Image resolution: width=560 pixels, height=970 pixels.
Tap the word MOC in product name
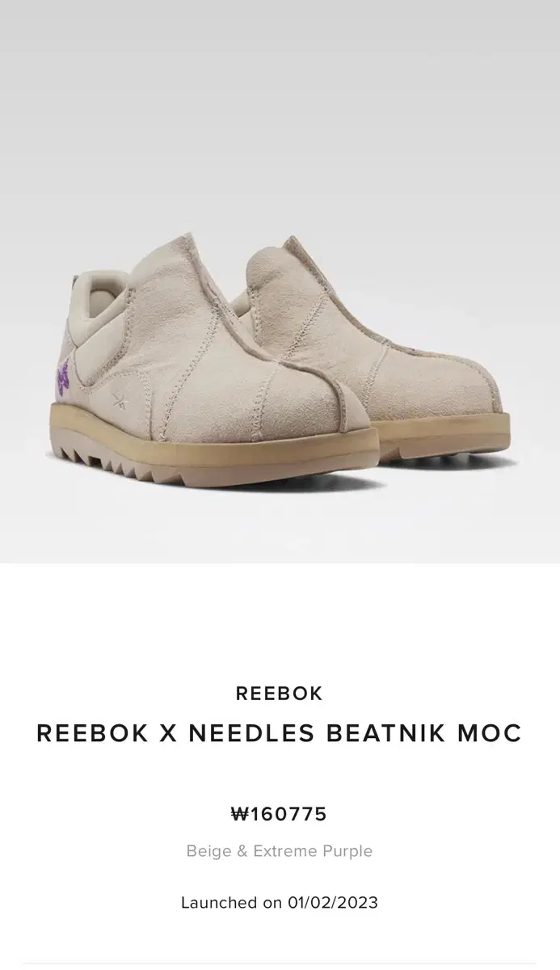pos(490,733)
